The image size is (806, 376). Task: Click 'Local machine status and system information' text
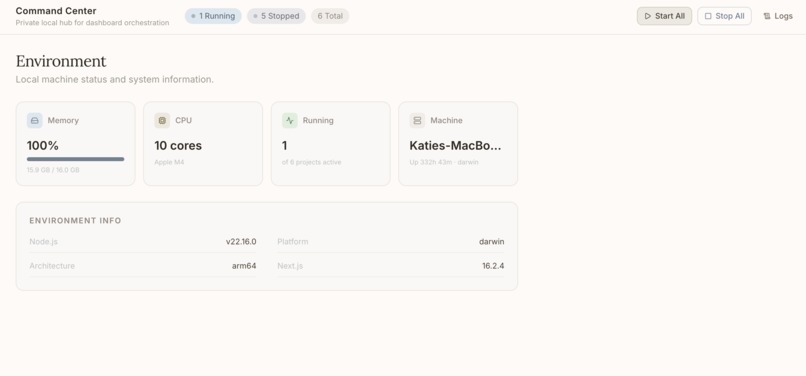coord(115,80)
